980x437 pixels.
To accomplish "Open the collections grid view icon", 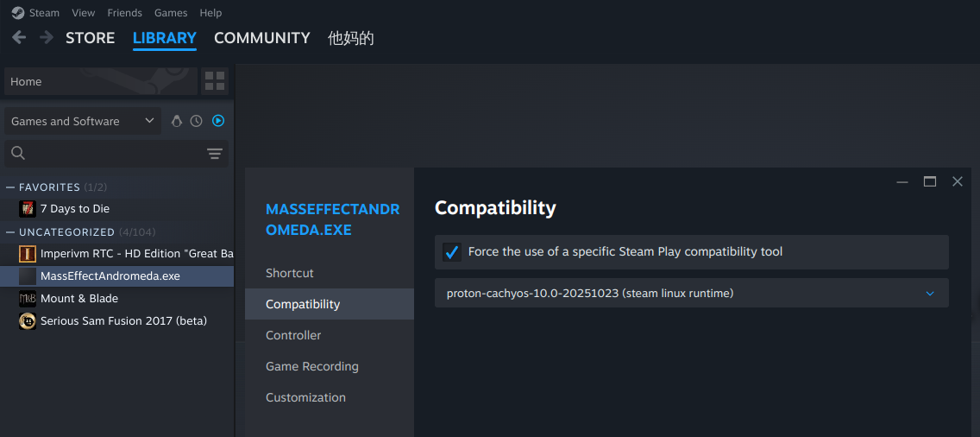I will tap(215, 81).
